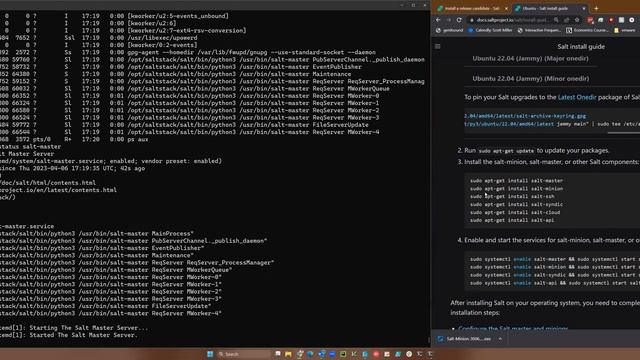Click 'sudo apt-get install salt-master' code line
The image size is (640, 360).
tap(516, 180)
